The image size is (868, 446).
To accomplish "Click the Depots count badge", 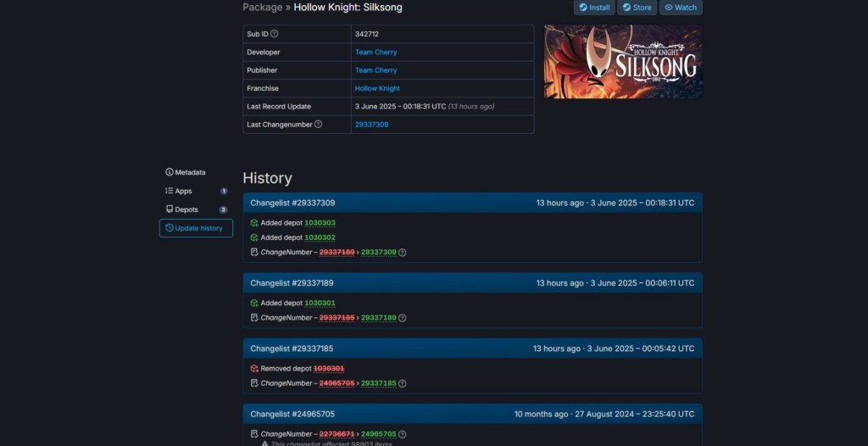I will pyautogui.click(x=223, y=210).
